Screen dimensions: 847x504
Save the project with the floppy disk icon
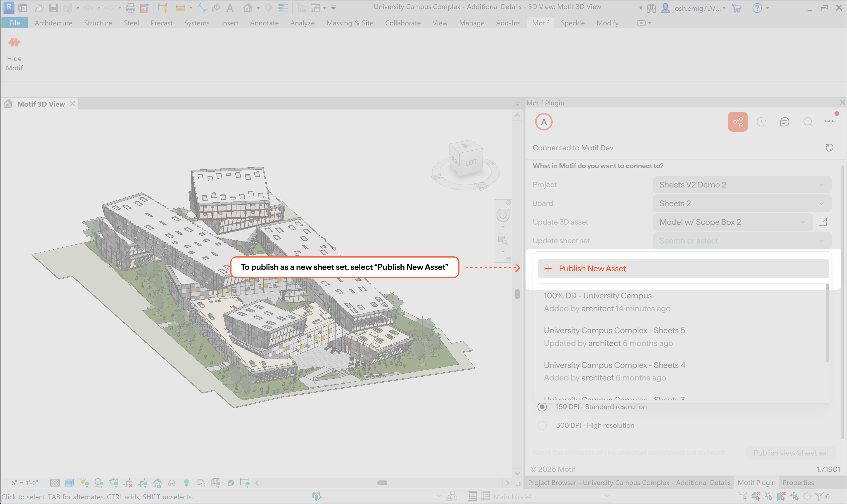pos(53,8)
